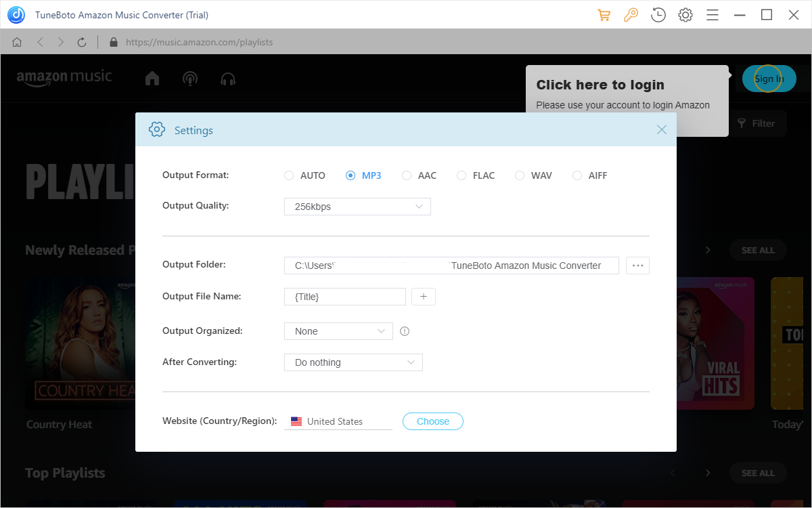
Task: Select WAV output format
Action: coord(534,175)
